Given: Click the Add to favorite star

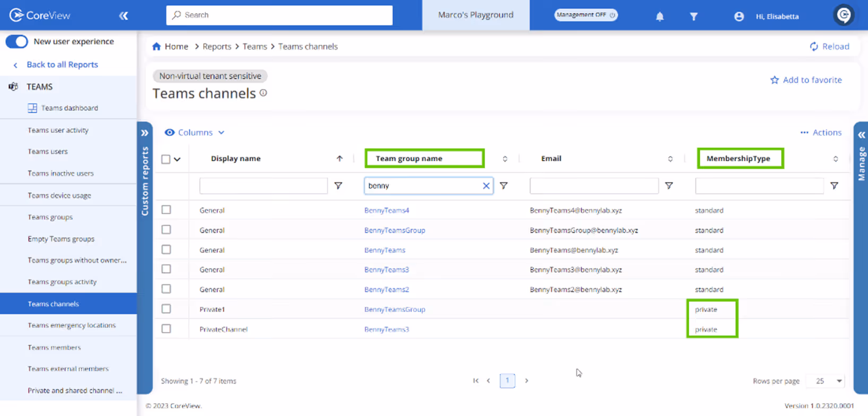Looking at the screenshot, I should pos(775,80).
